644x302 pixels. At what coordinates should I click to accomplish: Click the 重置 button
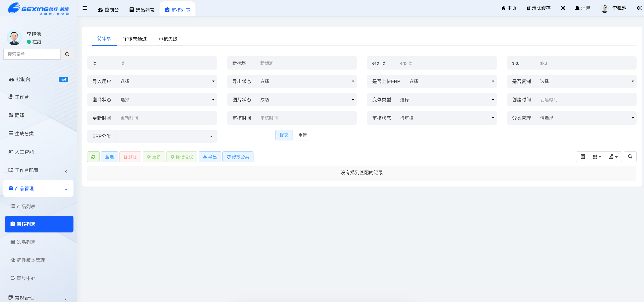(x=302, y=135)
